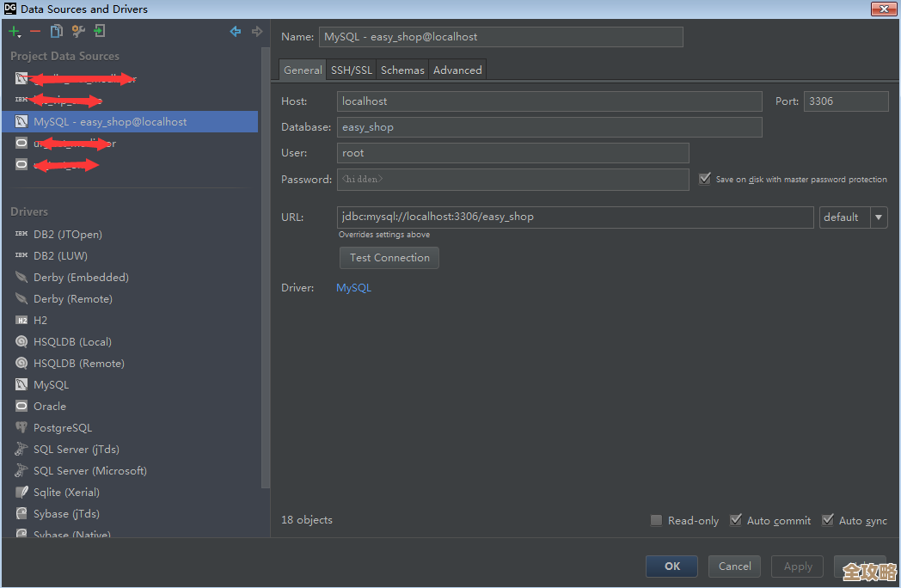Open driver settings wrench icon

(x=78, y=32)
